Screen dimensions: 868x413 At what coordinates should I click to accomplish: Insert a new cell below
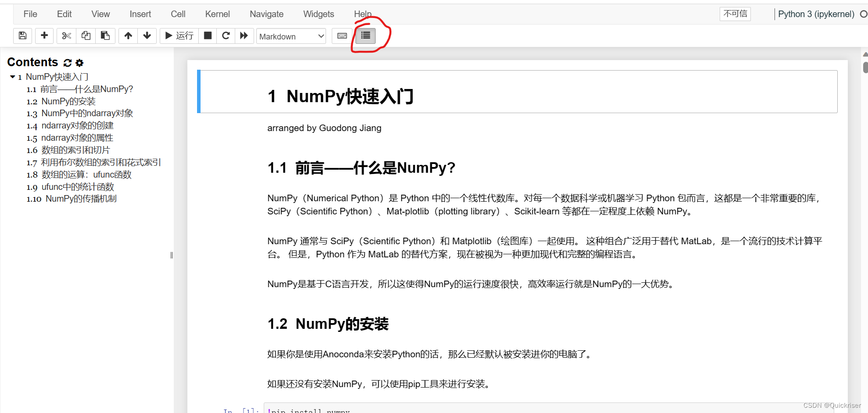[44, 36]
